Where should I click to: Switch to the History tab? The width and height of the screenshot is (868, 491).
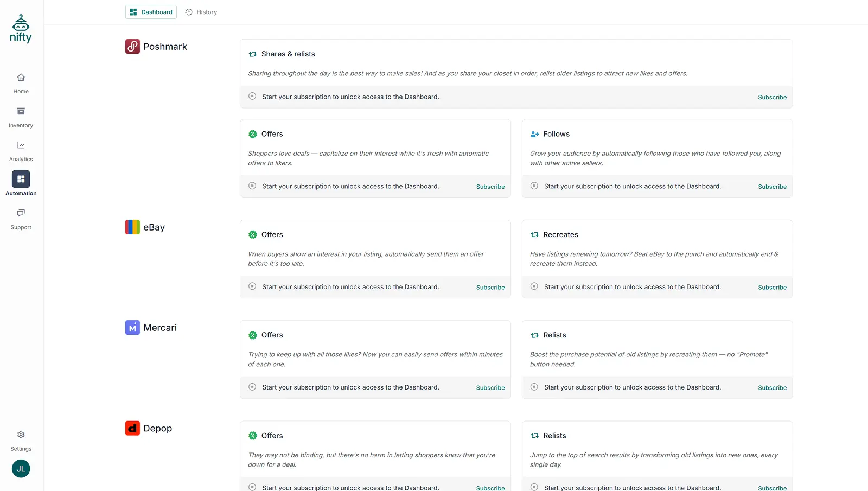[x=201, y=12]
